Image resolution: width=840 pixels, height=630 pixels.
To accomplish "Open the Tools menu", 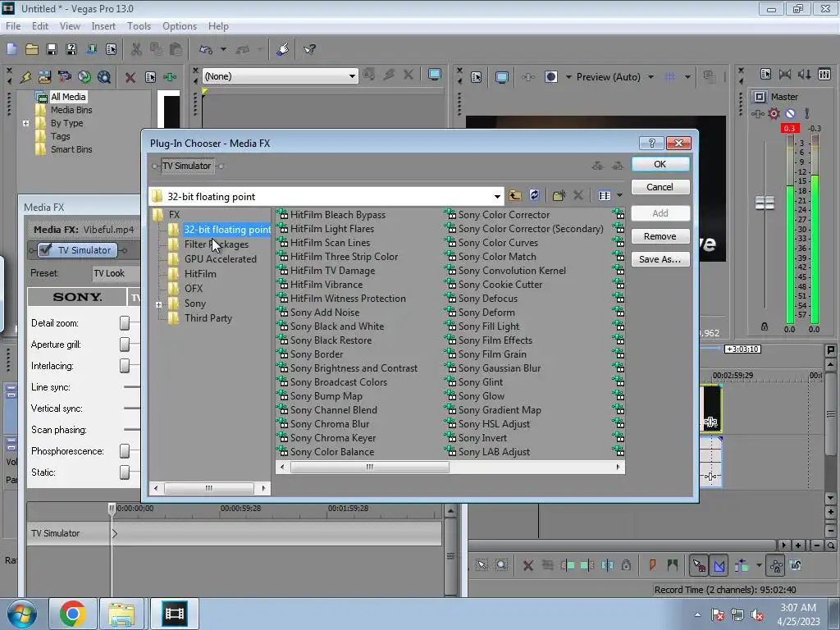I will point(139,25).
